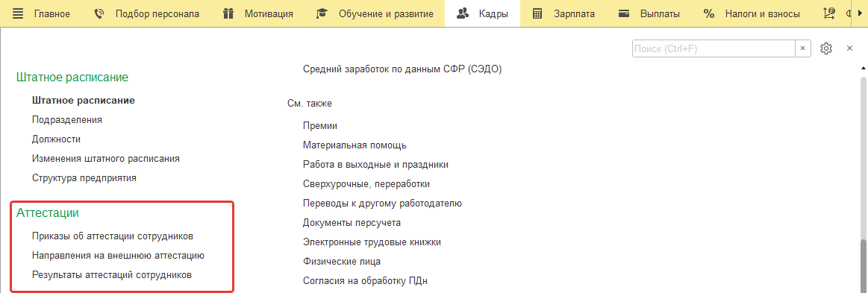Select the Кадры section tab
Screen dimensions: 868x293
[x=482, y=14]
